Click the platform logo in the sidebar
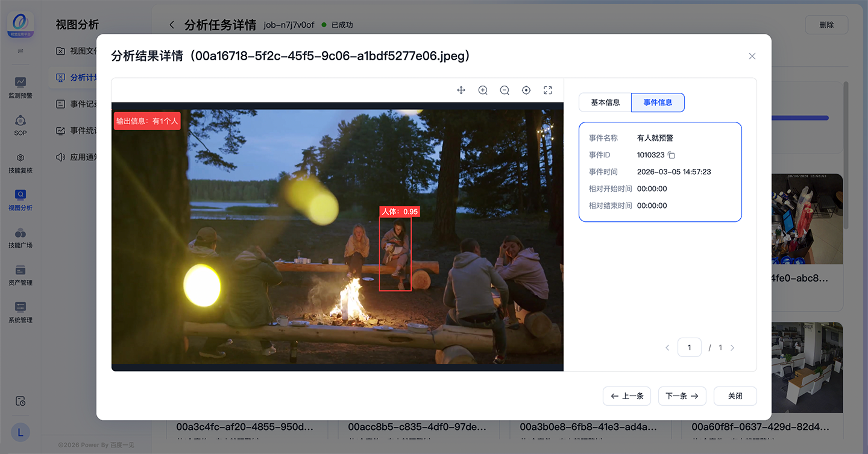Screen dimensions: 868x454 pyautogui.click(x=20, y=25)
